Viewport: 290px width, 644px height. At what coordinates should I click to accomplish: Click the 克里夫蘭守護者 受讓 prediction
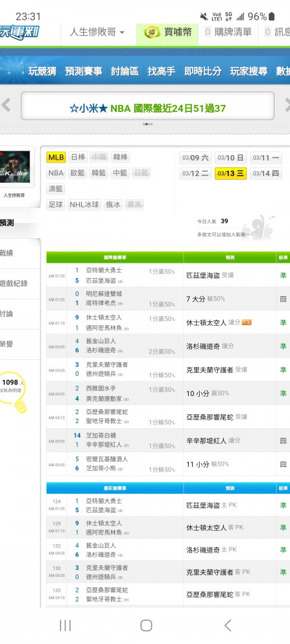point(217,370)
